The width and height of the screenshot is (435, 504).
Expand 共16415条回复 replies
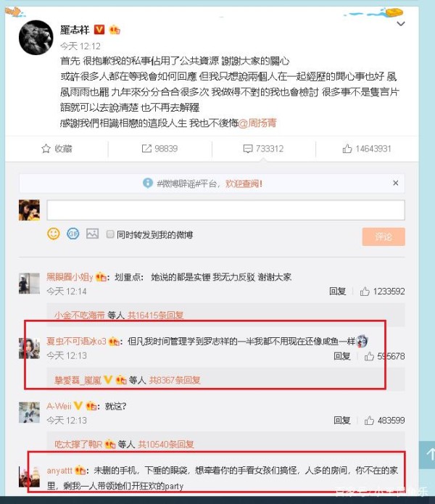155,315
